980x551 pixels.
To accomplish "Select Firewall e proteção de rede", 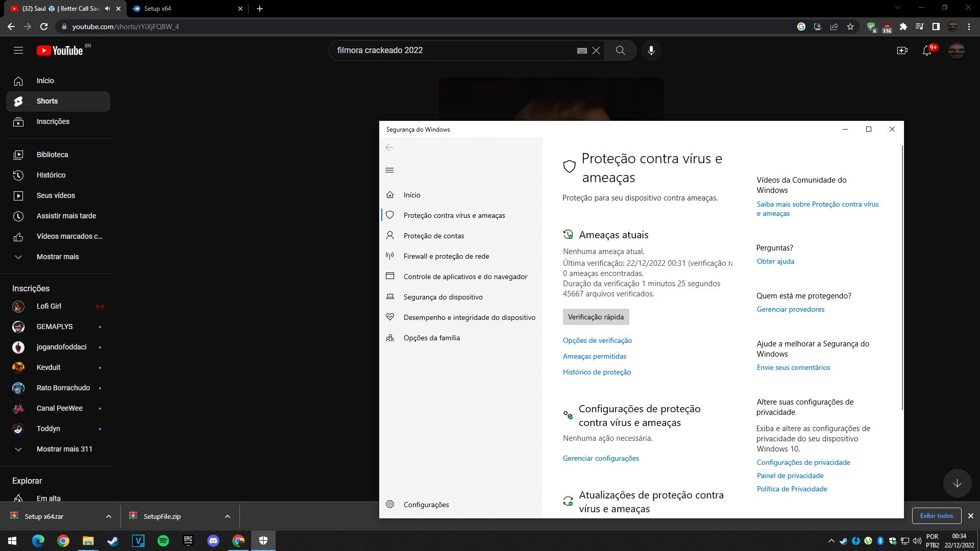I will [x=446, y=256].
